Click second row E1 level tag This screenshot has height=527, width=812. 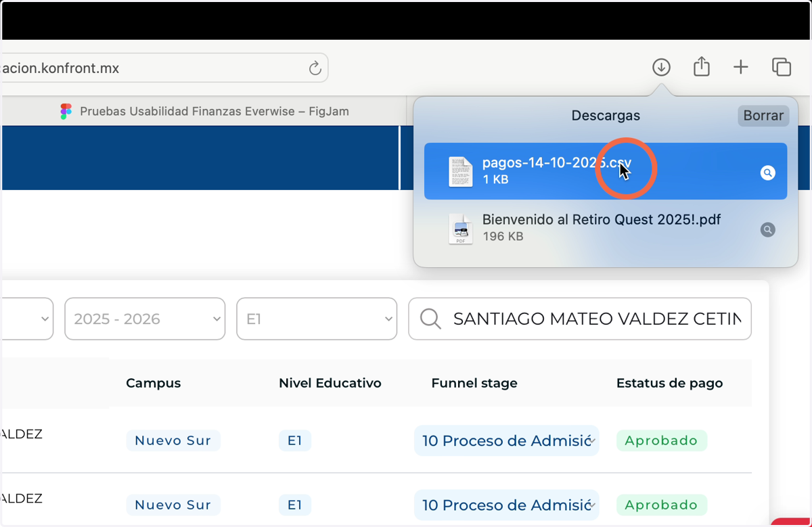[x=294, y=505]
